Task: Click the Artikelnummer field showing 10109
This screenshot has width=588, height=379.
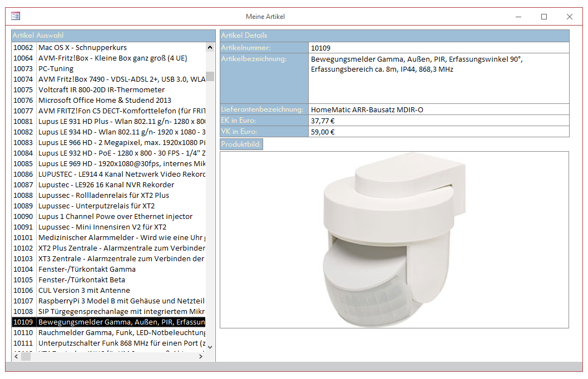Action: point(438,48)
